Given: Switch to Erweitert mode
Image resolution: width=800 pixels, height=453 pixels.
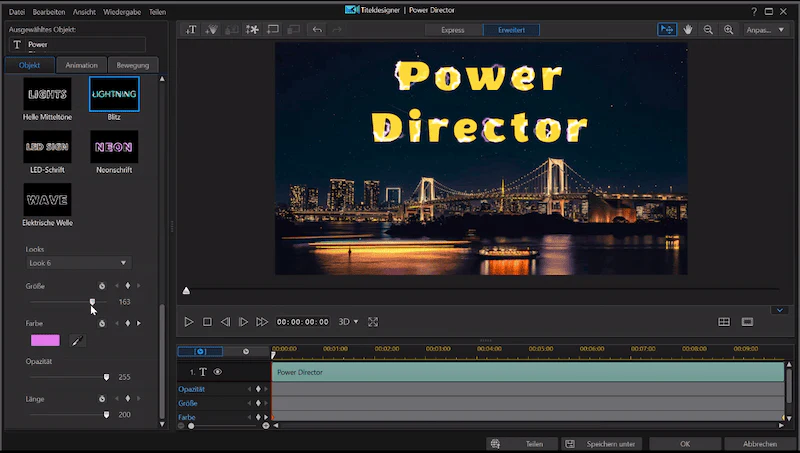Looking at the screenshot, I should pyautogui.click(x=511, y=30).
